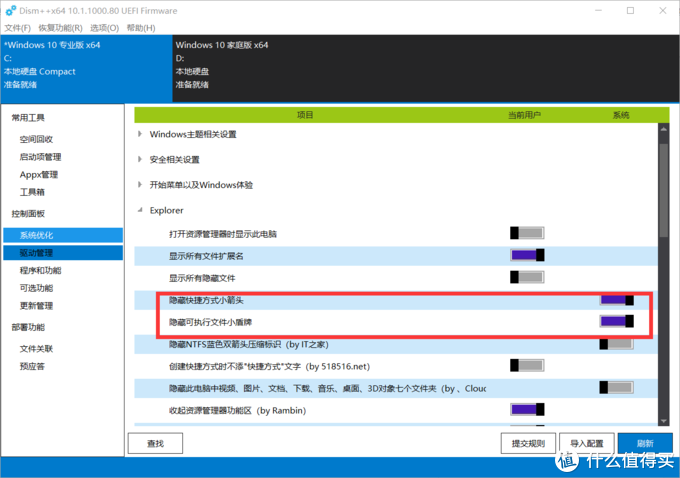The image size is (680, 478).
Task: Open 文件关联 in sidebar
Action: tap(36, 349)
